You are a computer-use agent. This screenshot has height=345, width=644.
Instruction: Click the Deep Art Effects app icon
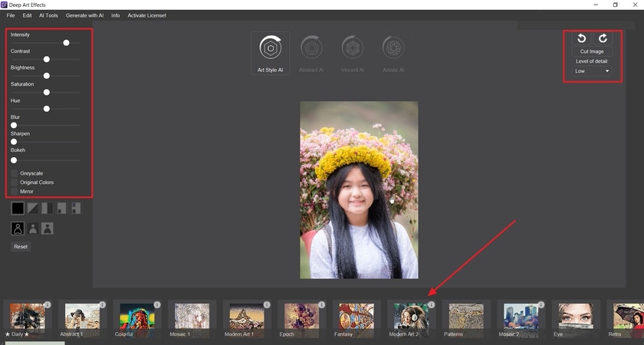coord(4,5)
